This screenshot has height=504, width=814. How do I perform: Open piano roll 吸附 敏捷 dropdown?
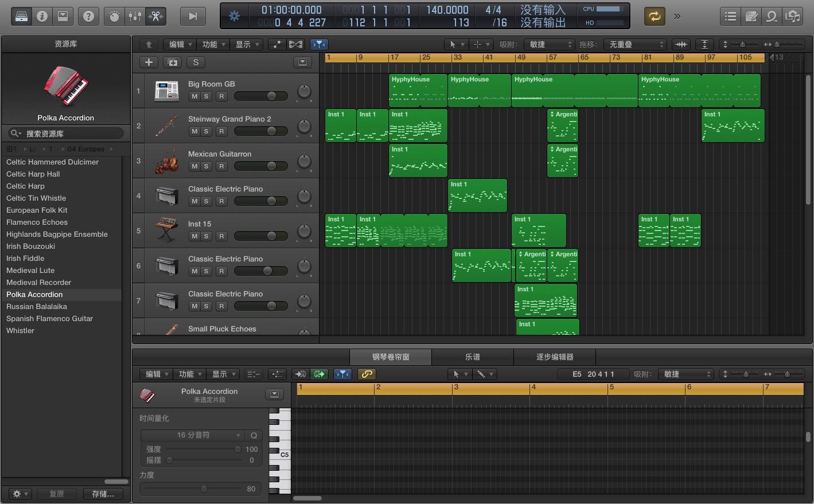click(x=686, y=374)
